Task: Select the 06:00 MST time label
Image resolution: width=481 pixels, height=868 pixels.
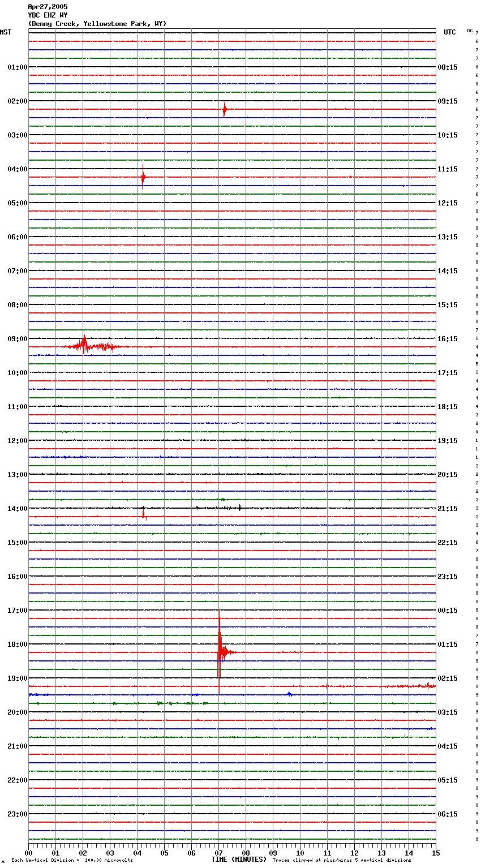Action: point(18,237)
